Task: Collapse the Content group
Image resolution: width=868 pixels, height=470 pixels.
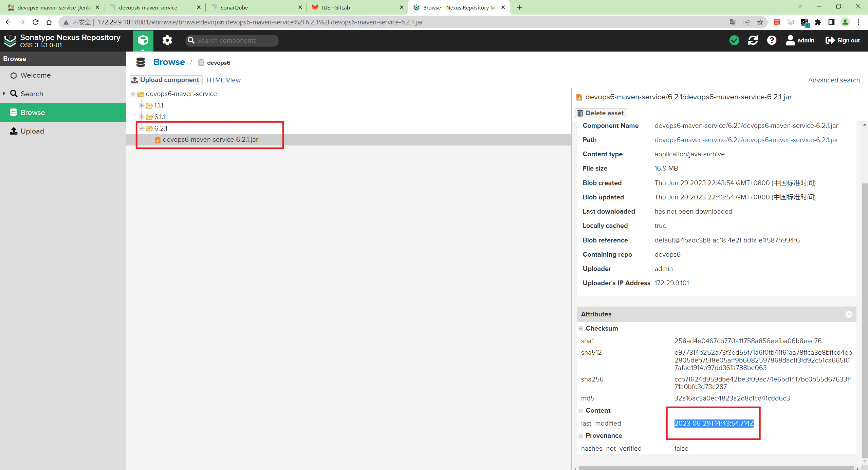Action: pyautogui.click(x=581, y=411)
